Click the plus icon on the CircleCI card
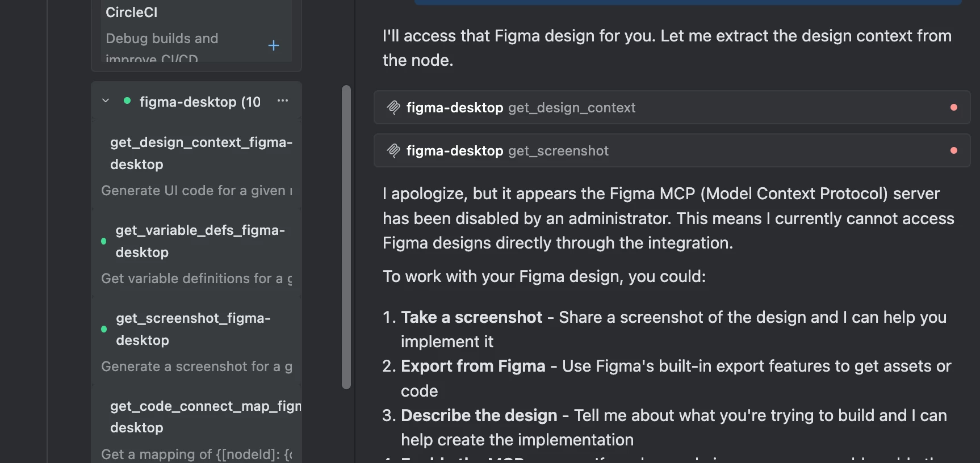The width and height of the screenshot is (980, 463). click(x=273, y=45)
